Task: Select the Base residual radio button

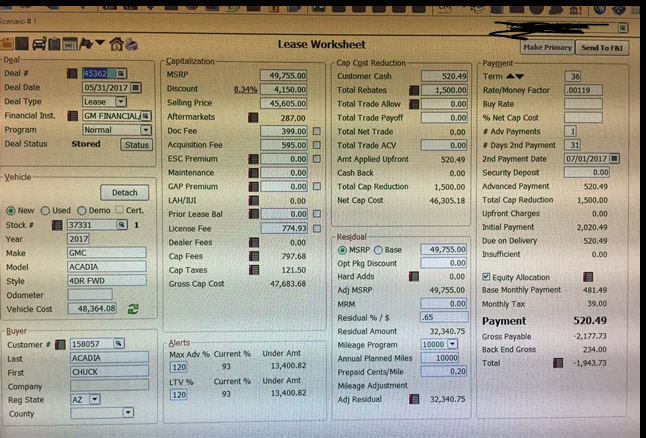Action: [378, 250]
